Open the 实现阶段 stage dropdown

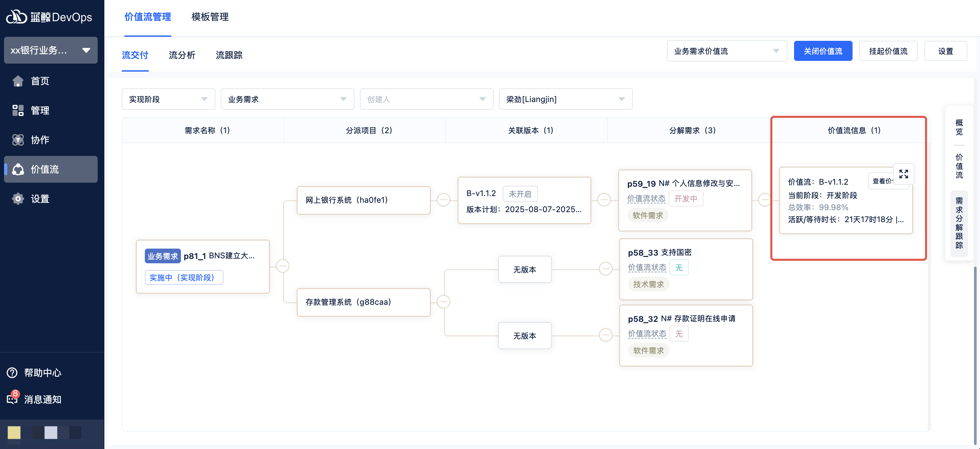(168, 99)
